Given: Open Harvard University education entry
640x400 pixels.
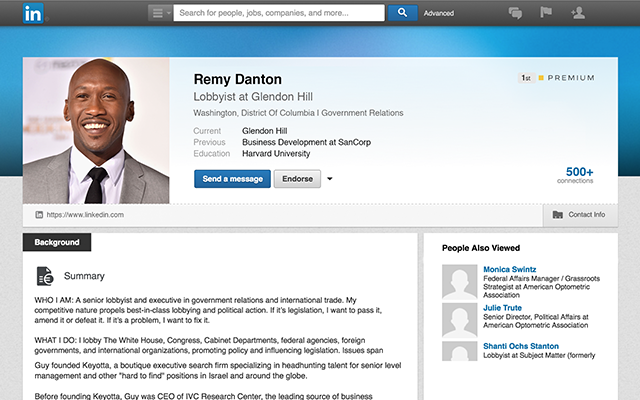Looking at the screenshot, I should tap(276, 154).
